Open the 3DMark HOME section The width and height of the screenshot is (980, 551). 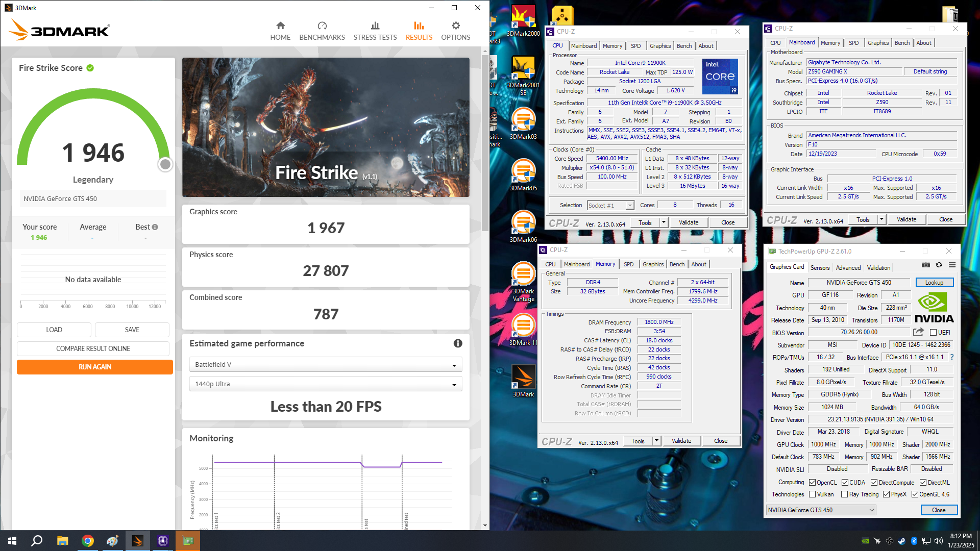(x=280, y=31)
